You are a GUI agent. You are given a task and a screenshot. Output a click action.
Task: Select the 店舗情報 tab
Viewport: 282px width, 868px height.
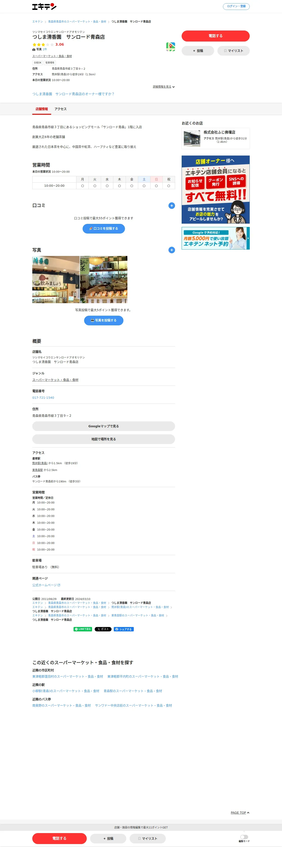coord(42,109)
